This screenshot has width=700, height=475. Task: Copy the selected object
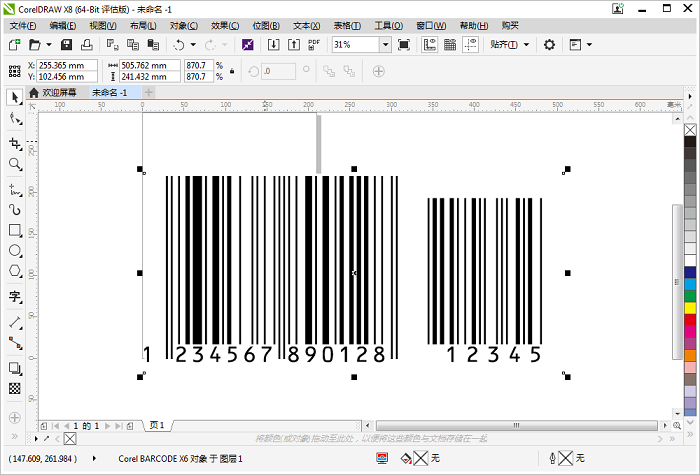133,45
